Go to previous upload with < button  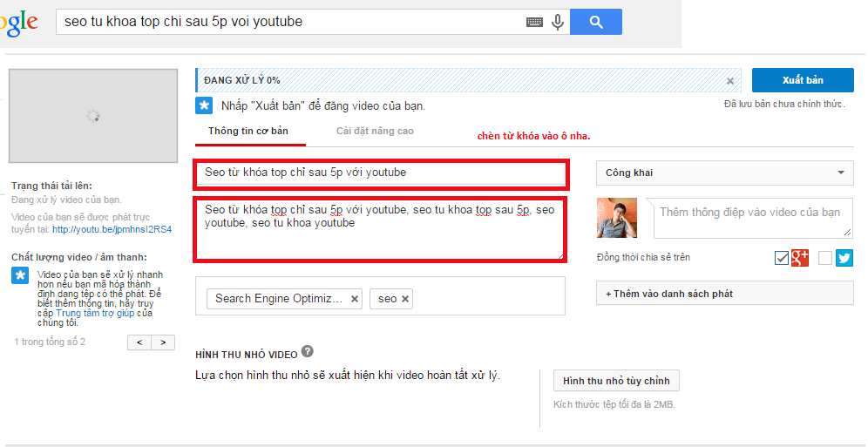[x=139, y=342]
